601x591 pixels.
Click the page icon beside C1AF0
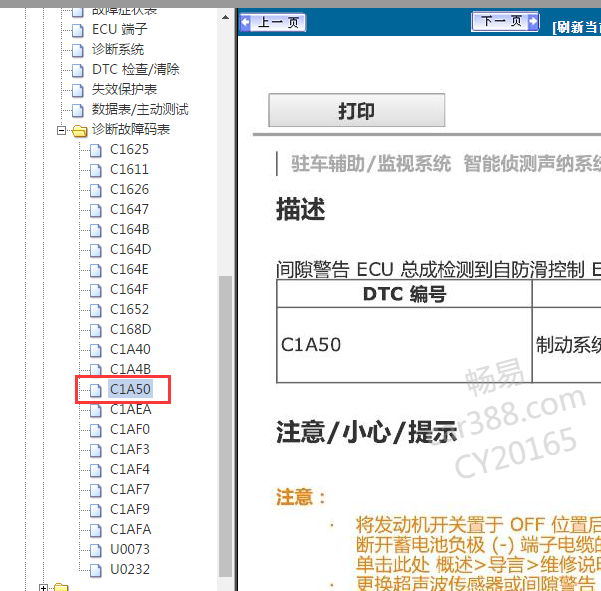tap(96, 430)
